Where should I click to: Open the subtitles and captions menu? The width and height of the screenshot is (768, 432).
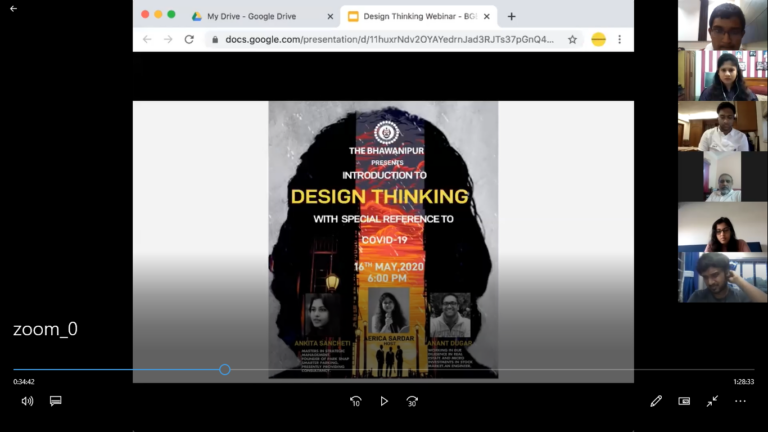click(56, 401)
